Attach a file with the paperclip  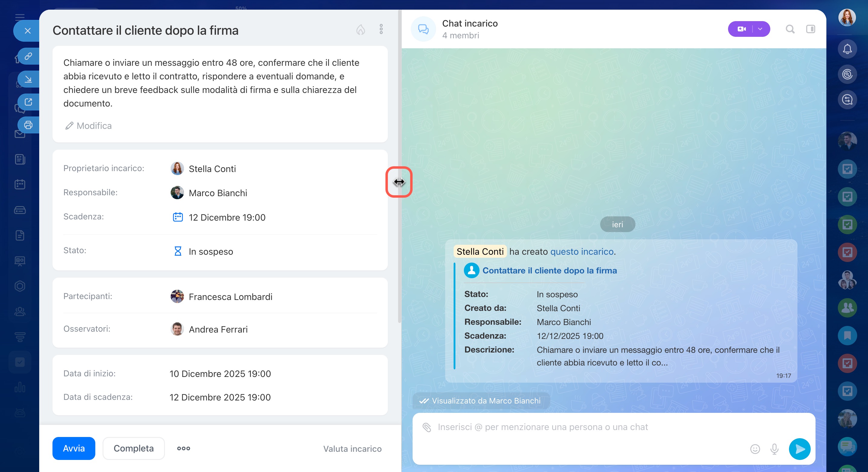click(x=426, y=427)
